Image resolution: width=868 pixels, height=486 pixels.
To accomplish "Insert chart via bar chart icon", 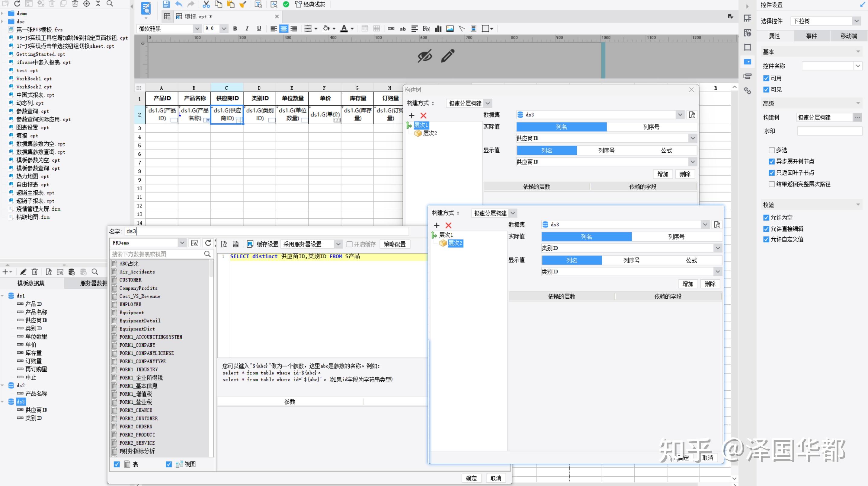I will click(x=438, y=29).
